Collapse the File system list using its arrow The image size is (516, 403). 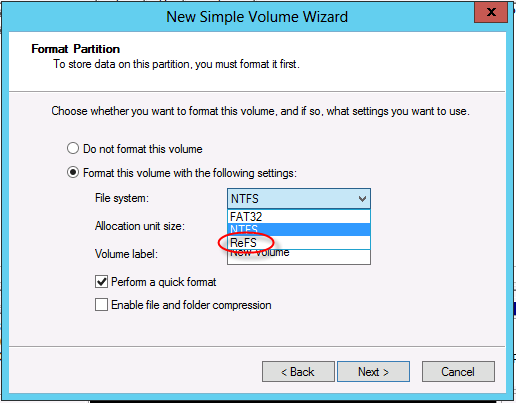[362, 199]
